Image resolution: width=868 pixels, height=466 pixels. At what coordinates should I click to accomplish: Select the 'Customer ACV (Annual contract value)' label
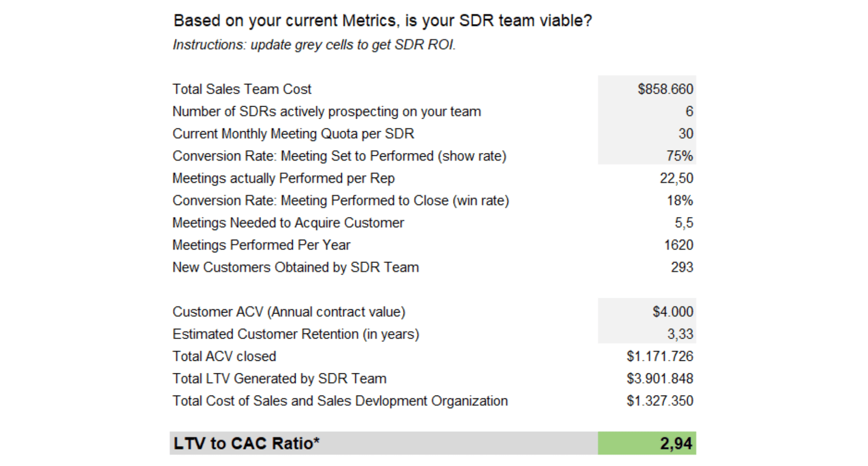pos(288,312)
